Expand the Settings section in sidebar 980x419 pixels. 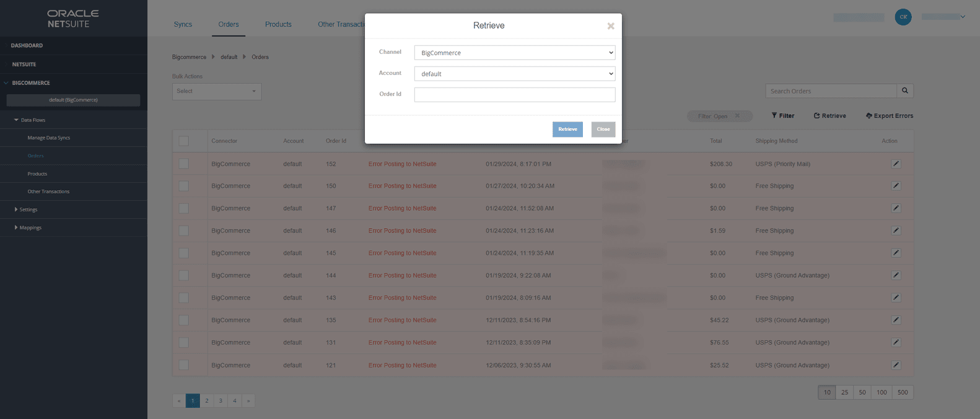[x=16, y=209]
